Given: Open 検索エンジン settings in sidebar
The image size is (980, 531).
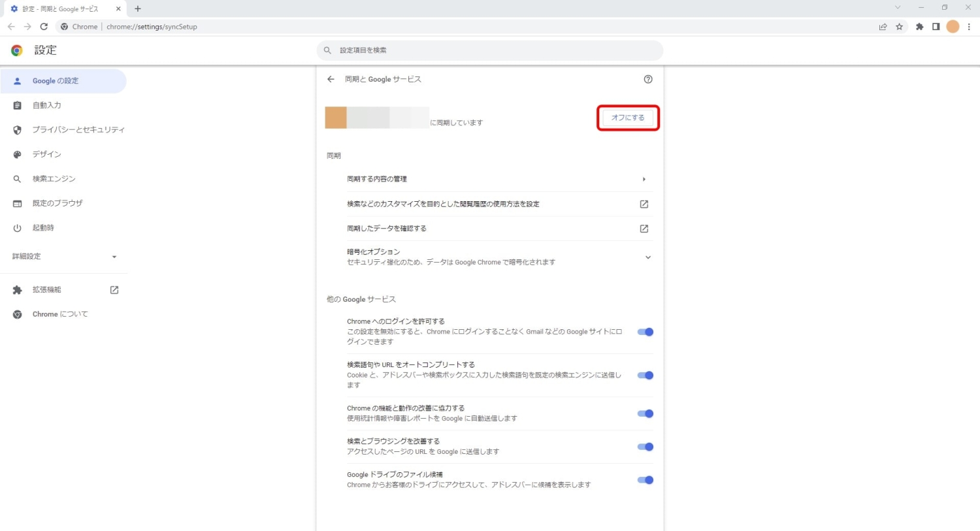Looking at the screenshot, I should pyautogui.click(x=54, y=179).
